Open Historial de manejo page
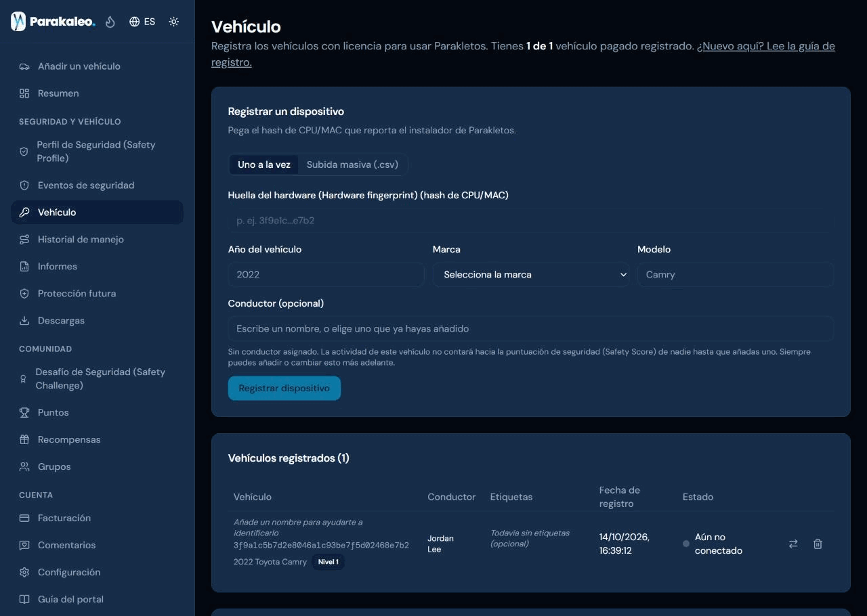The width and height of the screenshot is (867, 616). tap(97, 240)
